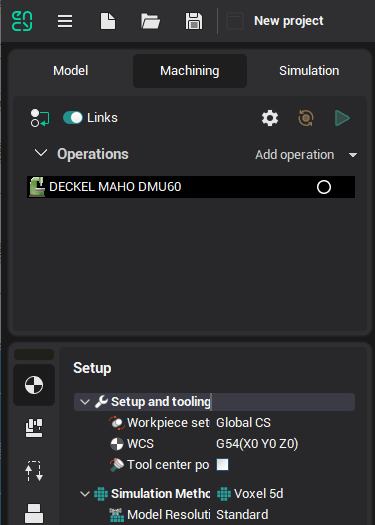This screenshot has height=525, width=375.
Task: Click the small dark bar above sidebar icons
Action: [34, 354]
